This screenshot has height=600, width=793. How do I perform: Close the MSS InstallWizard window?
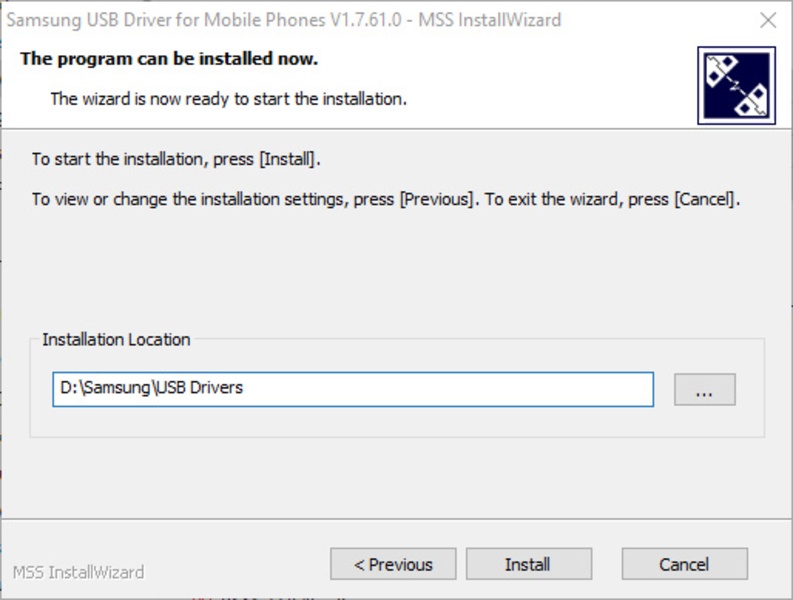pos(768,20)
